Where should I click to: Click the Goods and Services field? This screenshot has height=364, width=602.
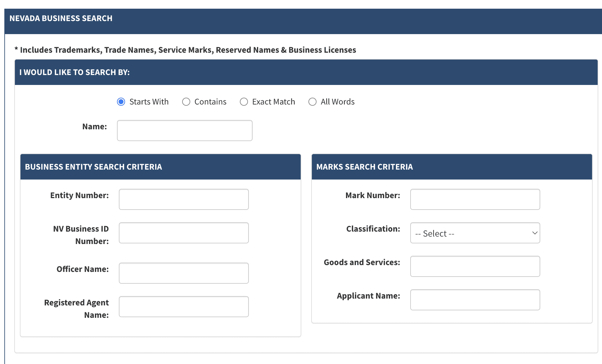pyautogui.click(x=475, y=266)
